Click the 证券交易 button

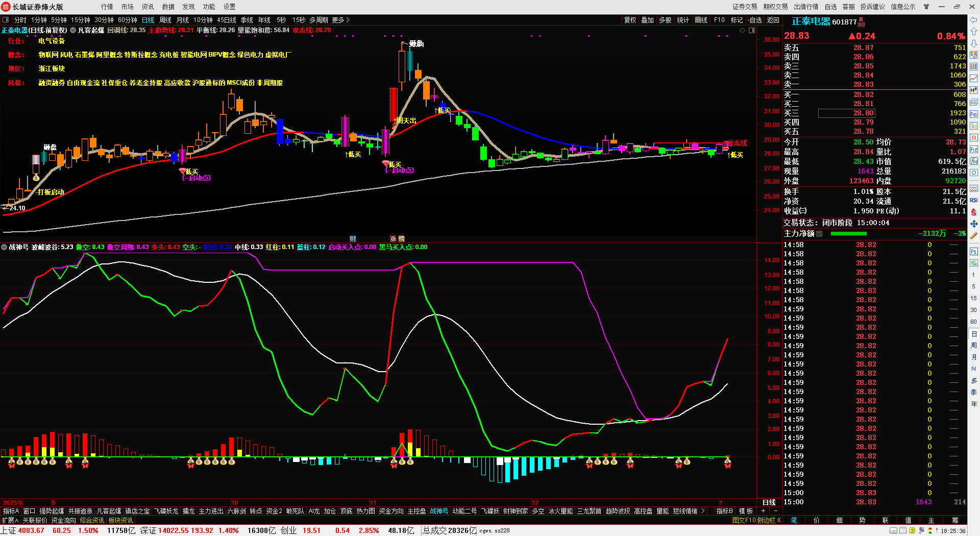[x=745, y=7]
